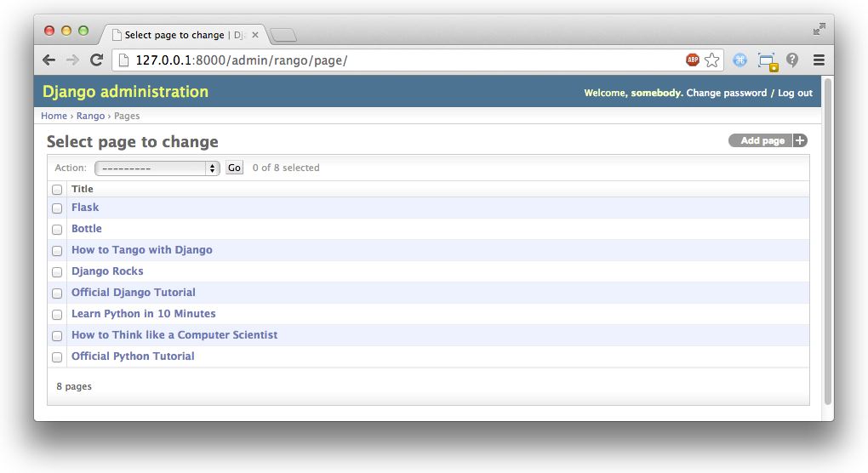Reload the page with the refresh icon
868x473 pixels.
pyautogui.click(x=97, y=60)
